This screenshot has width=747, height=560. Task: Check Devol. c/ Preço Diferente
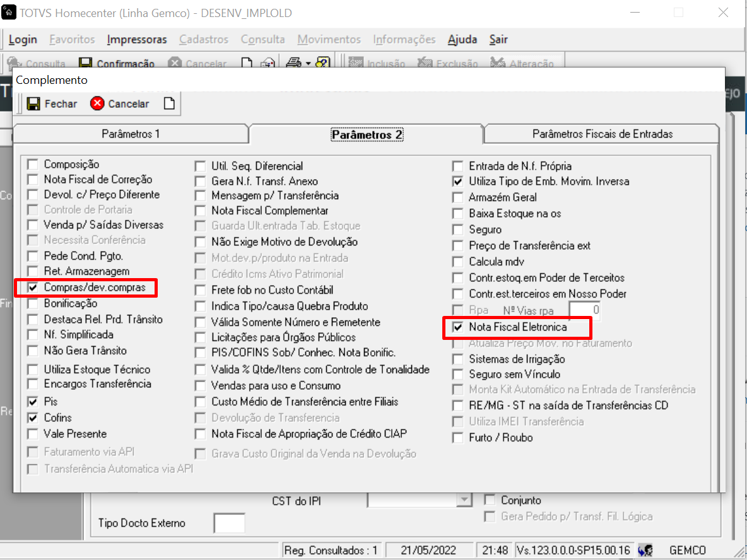coord(32,195)
